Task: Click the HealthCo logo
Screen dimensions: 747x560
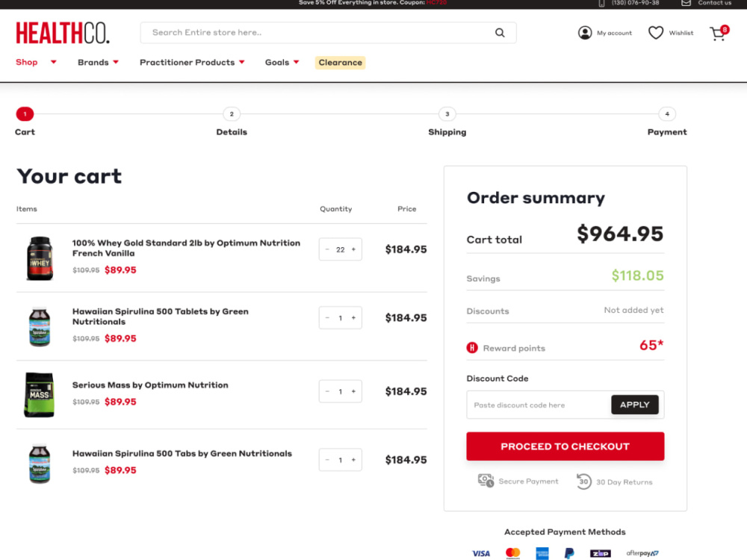Action: tap(63, 33)
